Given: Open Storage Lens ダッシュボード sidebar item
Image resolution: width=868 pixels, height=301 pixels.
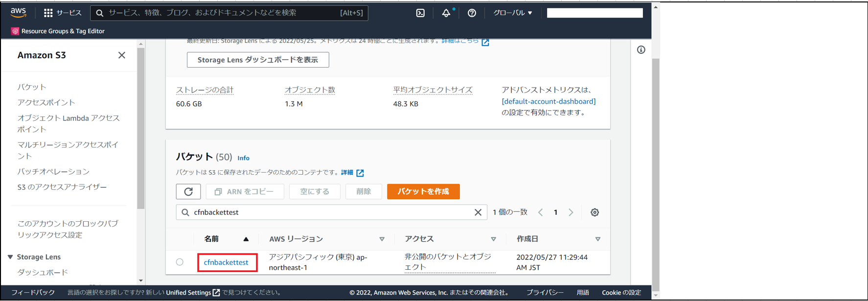Looking at the screenshot, I should 43,272.
